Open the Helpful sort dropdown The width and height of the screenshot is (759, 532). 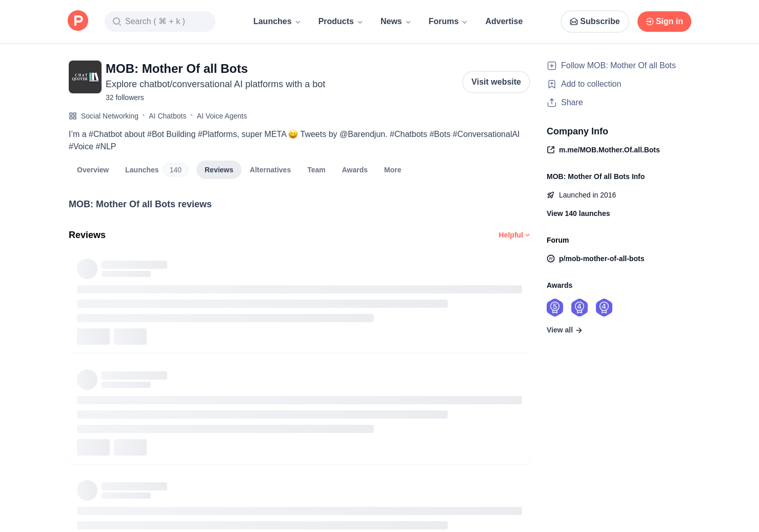coord(514,235)
